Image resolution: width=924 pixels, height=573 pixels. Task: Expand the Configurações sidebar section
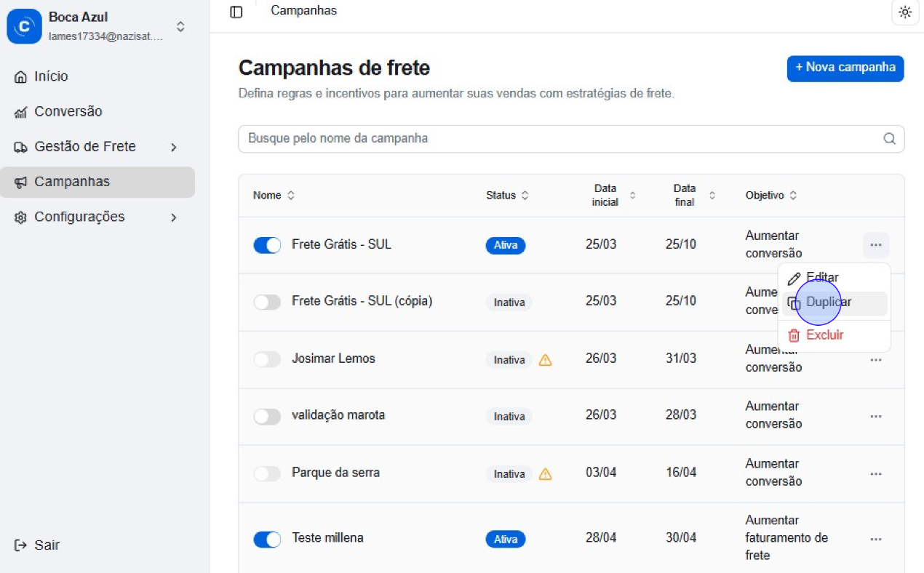[x=173, y=217]
